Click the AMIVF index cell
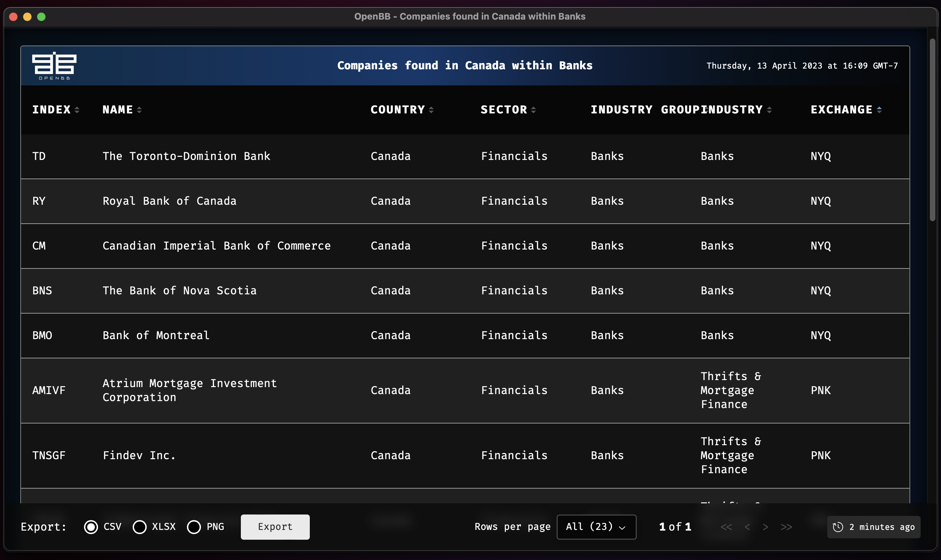The image size is (941, 560). tap(49, 390)
